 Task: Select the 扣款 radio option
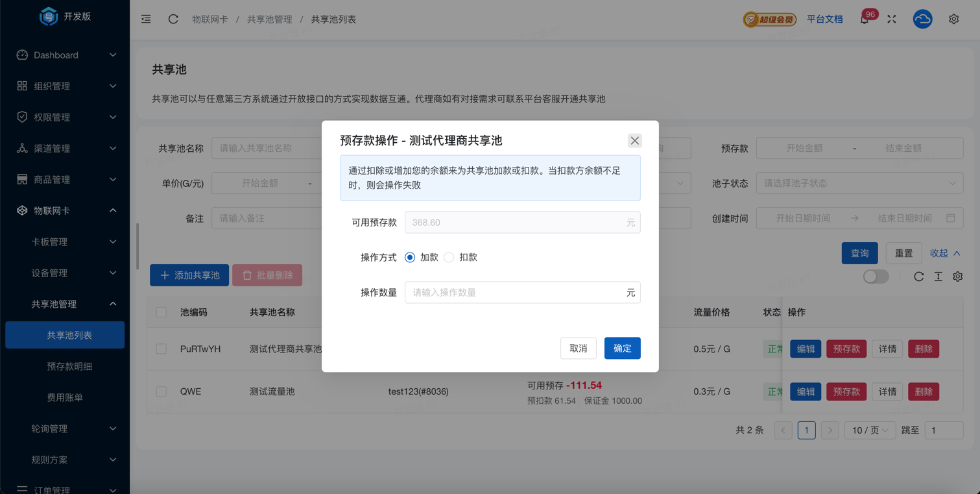click(x=449, y=258)
